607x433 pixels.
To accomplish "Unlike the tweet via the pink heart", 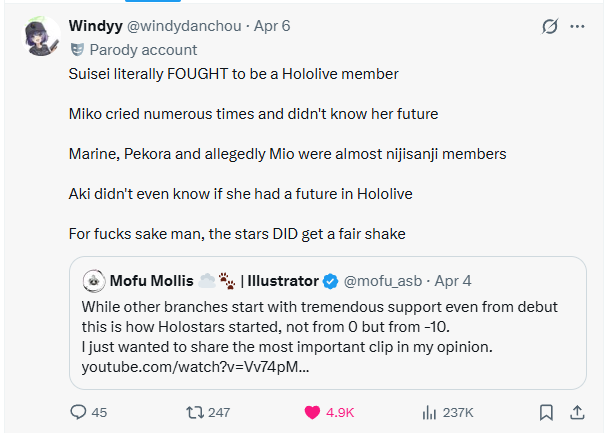I will tap(312, 412).
